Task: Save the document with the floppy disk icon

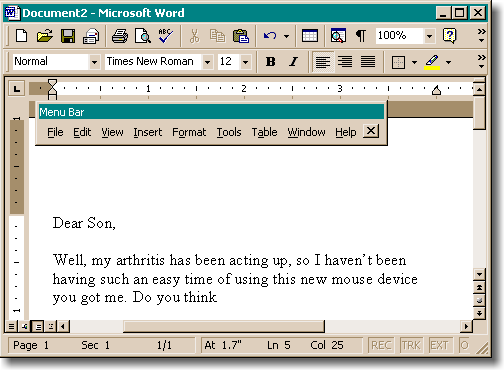Action: (68, 36)
